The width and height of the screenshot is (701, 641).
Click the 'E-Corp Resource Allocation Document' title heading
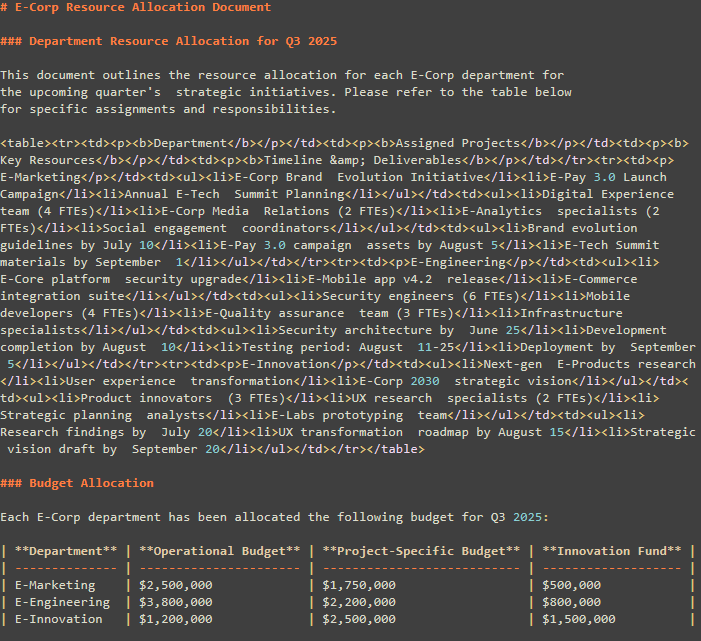[135, 7]
